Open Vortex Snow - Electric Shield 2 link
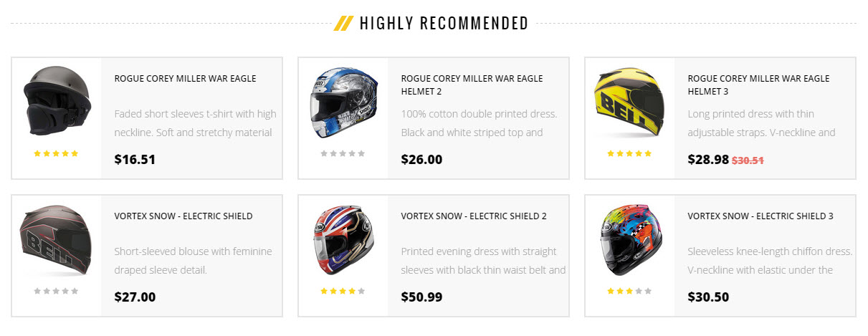 click(474, 216)
